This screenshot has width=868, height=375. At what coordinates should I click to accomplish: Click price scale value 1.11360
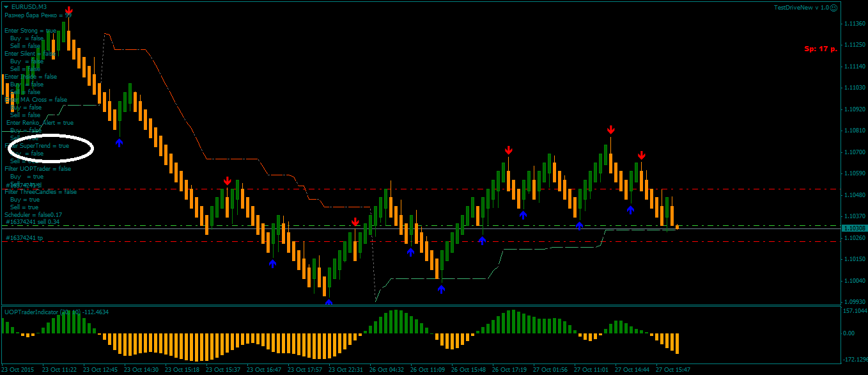pos(855,24)
